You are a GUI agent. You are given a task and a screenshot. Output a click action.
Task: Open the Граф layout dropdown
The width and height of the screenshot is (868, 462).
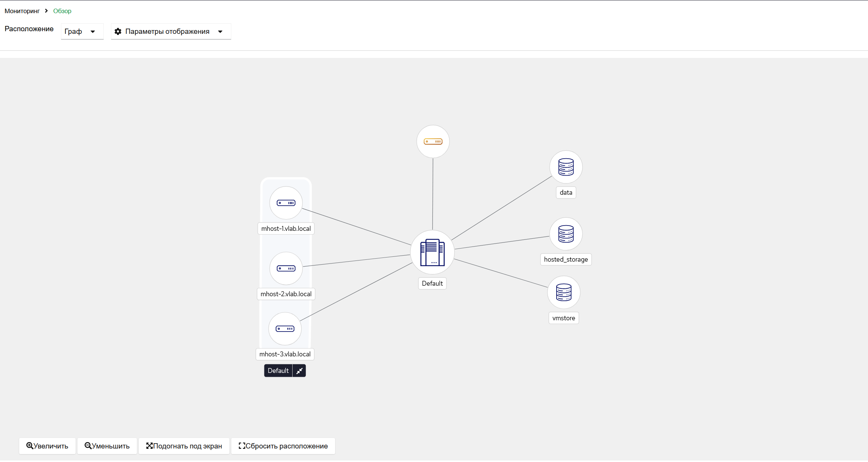(x=82, y=32)
